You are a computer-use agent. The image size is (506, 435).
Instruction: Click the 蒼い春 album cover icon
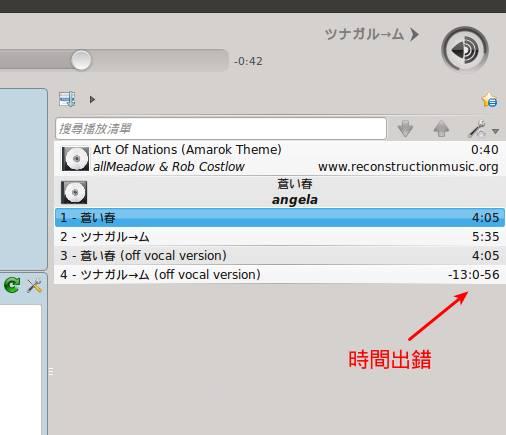[74, 192]
